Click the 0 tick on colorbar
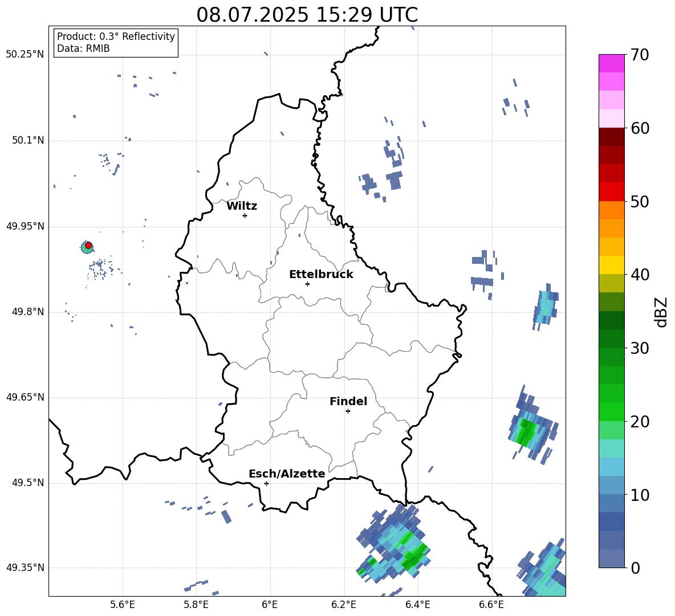Image resolution: width=675 pixels, height=616 pixels. [635, 568]
